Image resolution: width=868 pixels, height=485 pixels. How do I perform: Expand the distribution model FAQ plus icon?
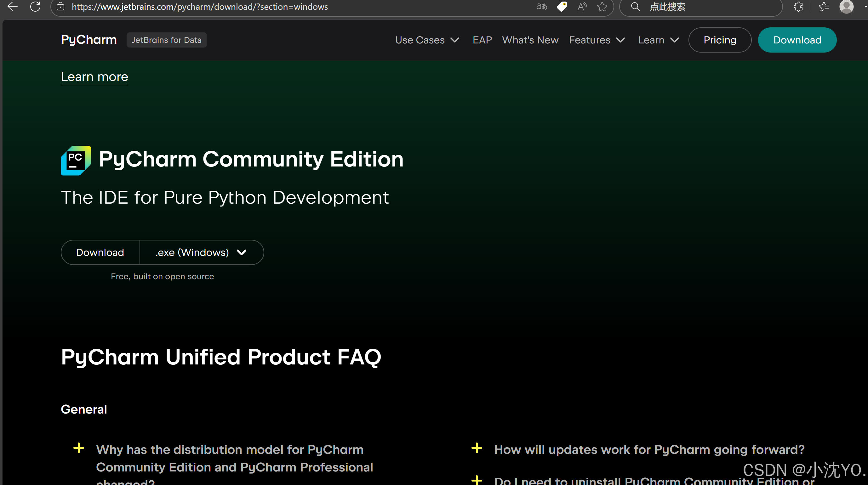(x=78, y=448)
